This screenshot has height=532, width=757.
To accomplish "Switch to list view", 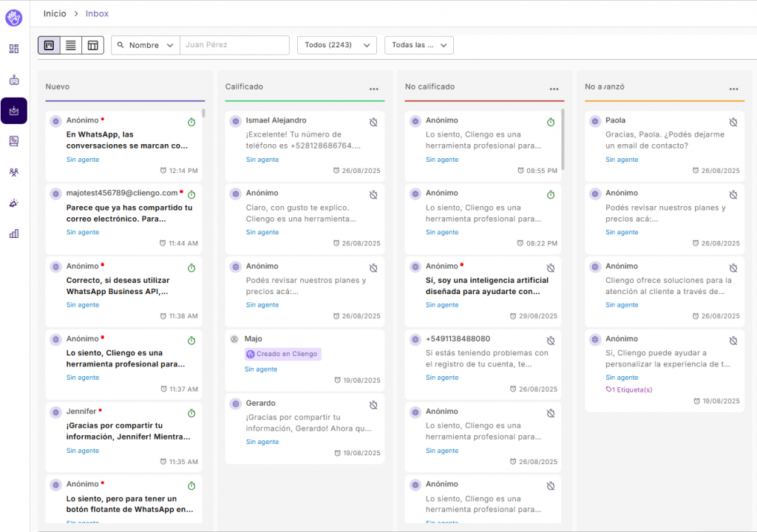I will tap(71, 45).
